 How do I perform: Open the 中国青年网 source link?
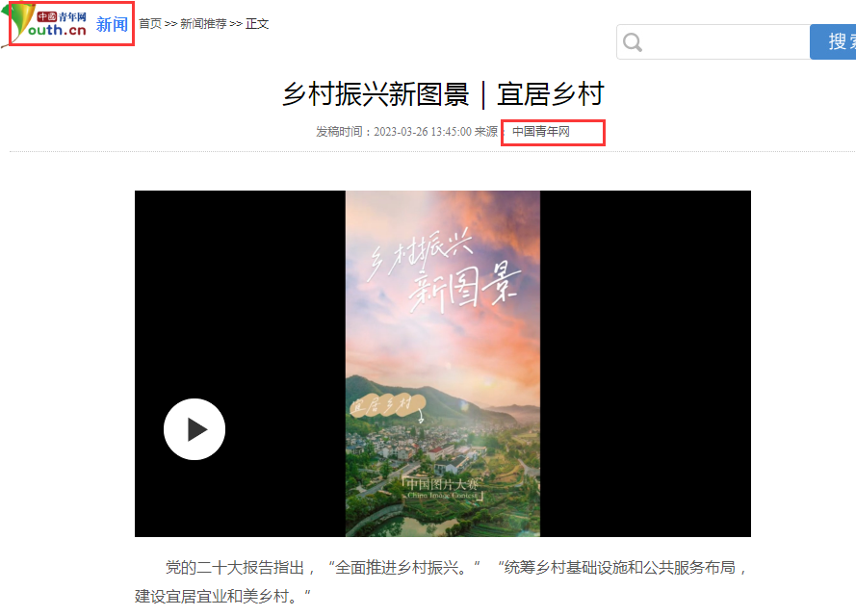tap(540, 132)
